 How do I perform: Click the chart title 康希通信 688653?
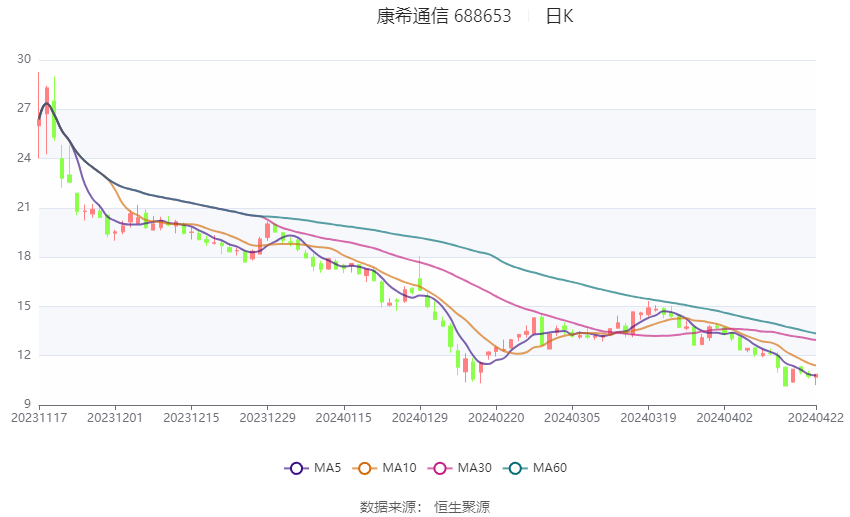point(443,16)
